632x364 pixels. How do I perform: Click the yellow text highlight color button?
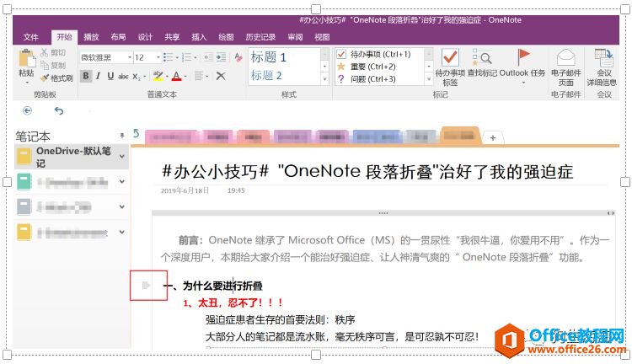click(x=158, y=76)
